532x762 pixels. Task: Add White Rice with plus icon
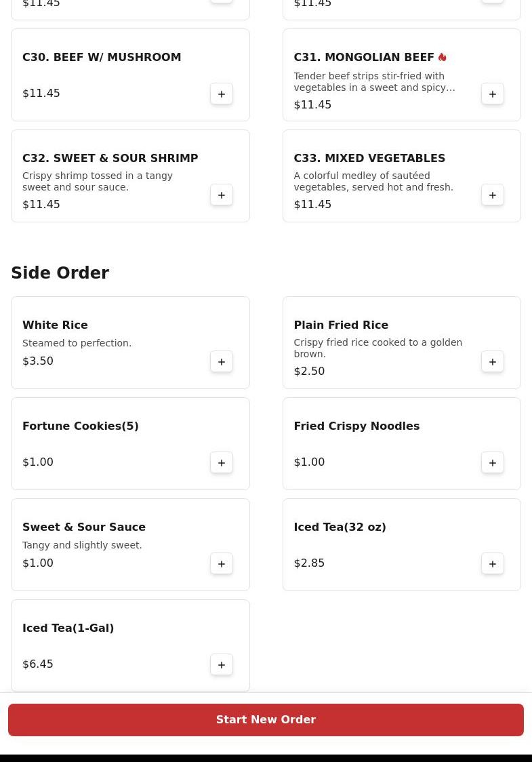pyautogui.click(x=222, y=361)
